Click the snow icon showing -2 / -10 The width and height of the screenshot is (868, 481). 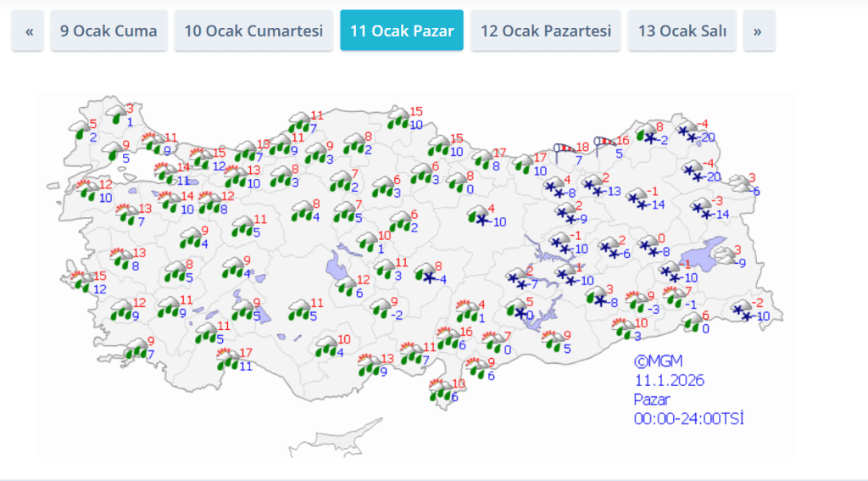[742, 310]
